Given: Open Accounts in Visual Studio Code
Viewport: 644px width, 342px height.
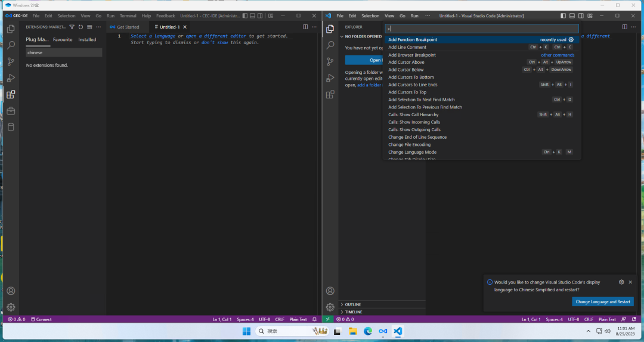Looking at the screenshot, I should coord(330,291).
